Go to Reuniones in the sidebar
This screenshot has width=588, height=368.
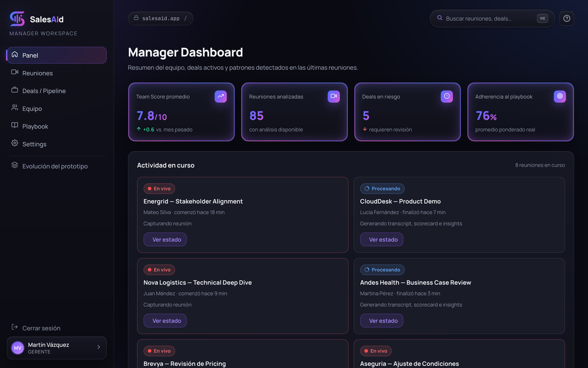57,73
